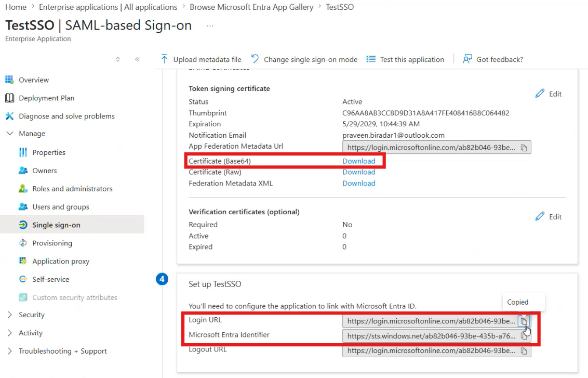This screenshot has width=588, height=378.
Task: Click the Single sign-on arrow icon
Action: (23, 225)
